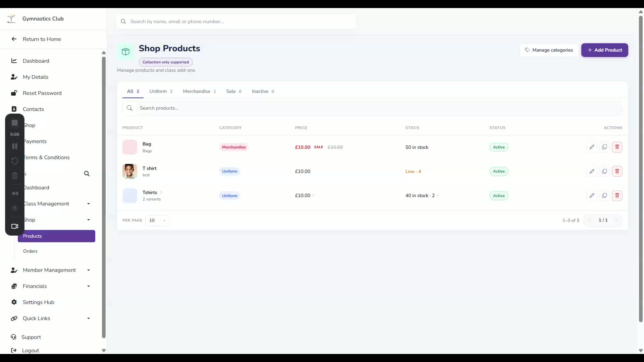Edit the Tshirts product

tap(592, 196)
